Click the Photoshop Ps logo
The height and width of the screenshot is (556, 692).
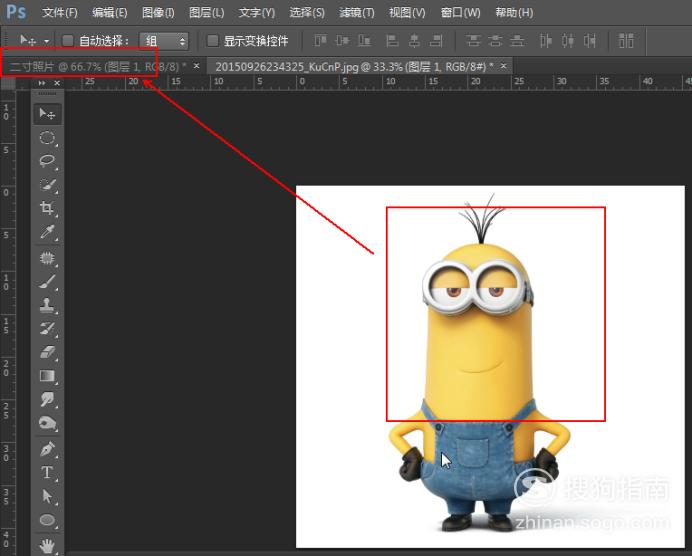click(16, 12)
